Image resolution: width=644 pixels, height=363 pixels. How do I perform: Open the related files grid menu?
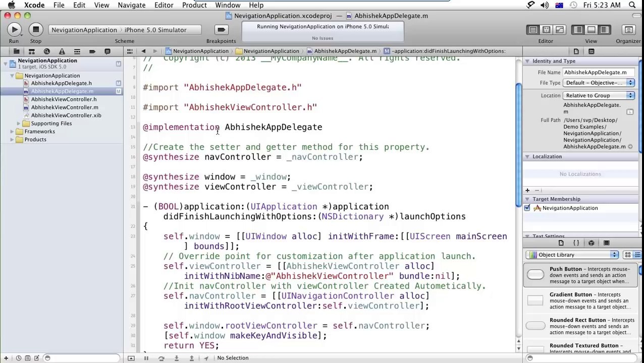tap(130, 51)
